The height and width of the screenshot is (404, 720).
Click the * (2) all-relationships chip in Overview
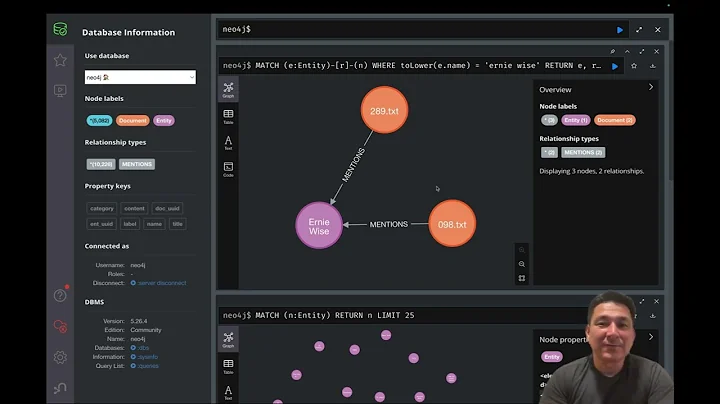(x=549, y=152)
